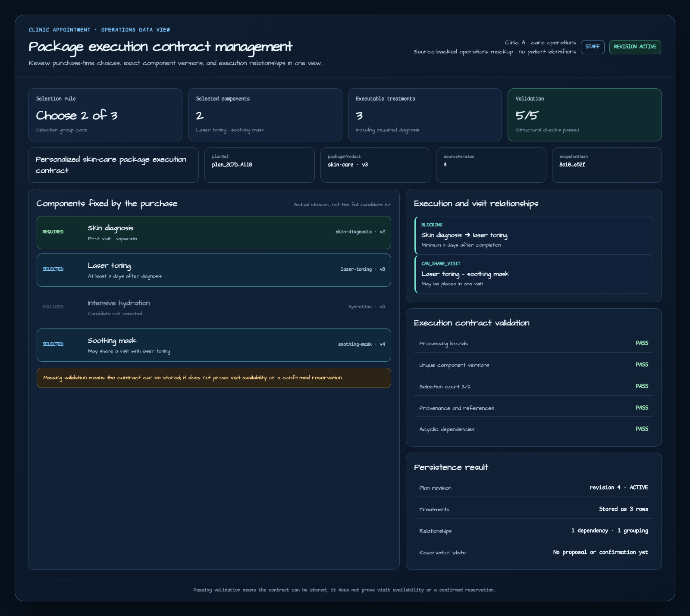Click the hydration · v5 version label
690x616 pixels.
tap(367, 307)
